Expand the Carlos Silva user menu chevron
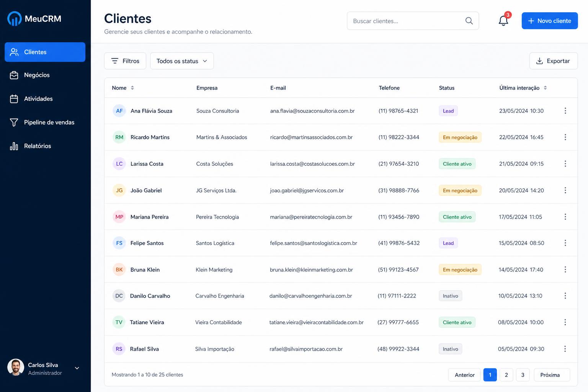588x392 pixels. (77, 368)
